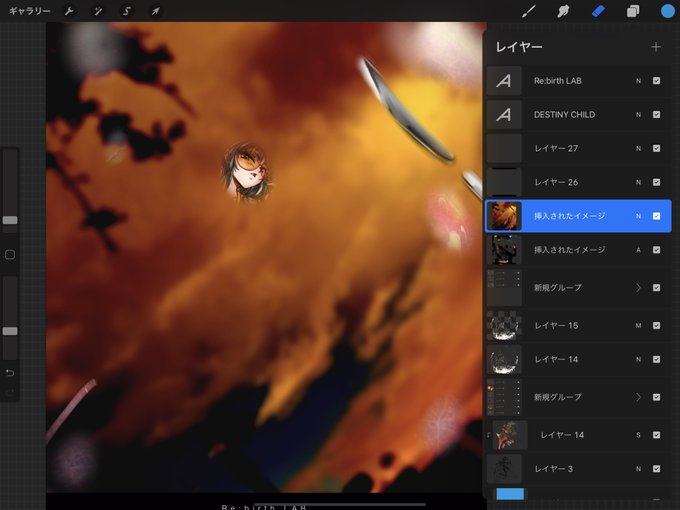
Task: Select the レイヤー 3 row
Action: [x=579, y=469]
